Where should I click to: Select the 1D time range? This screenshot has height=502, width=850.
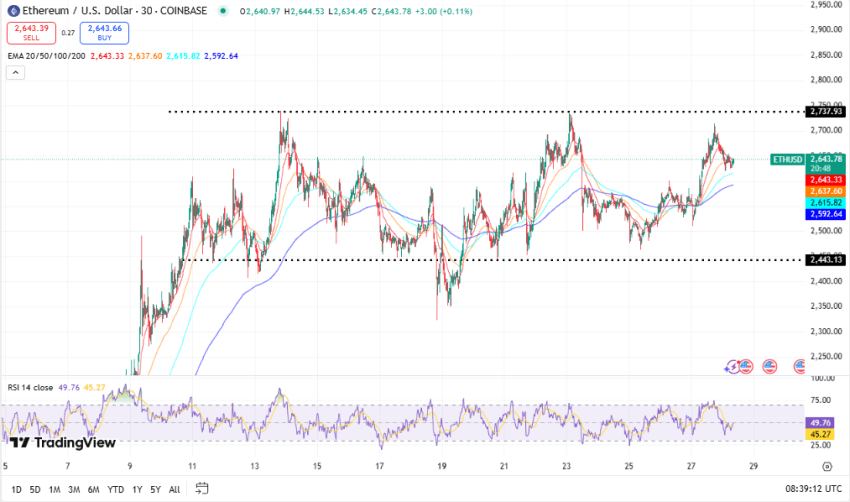[14, 489]
